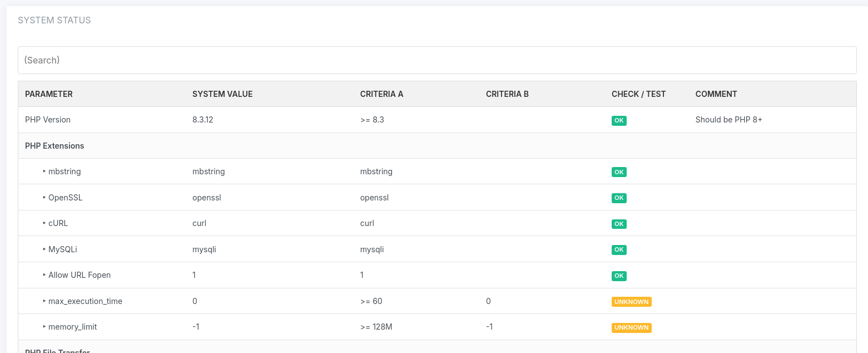
Task: Click the OK badge in mbstring row
Action: tap(619, 172)
